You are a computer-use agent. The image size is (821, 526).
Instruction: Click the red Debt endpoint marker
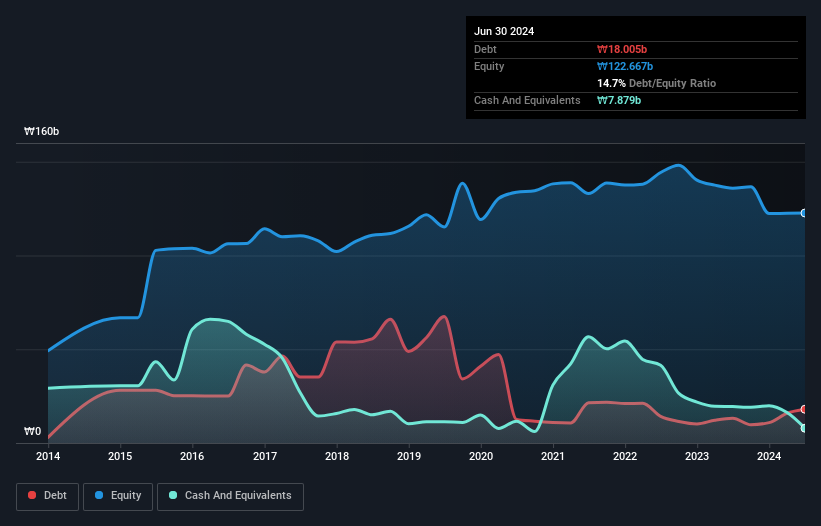(x=804, y=409)
